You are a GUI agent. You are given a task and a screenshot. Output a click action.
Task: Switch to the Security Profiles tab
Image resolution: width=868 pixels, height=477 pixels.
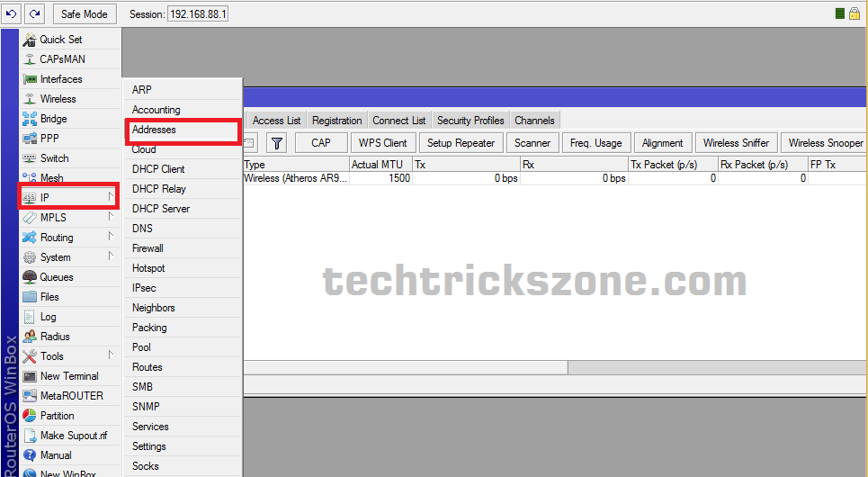(470, 121)
